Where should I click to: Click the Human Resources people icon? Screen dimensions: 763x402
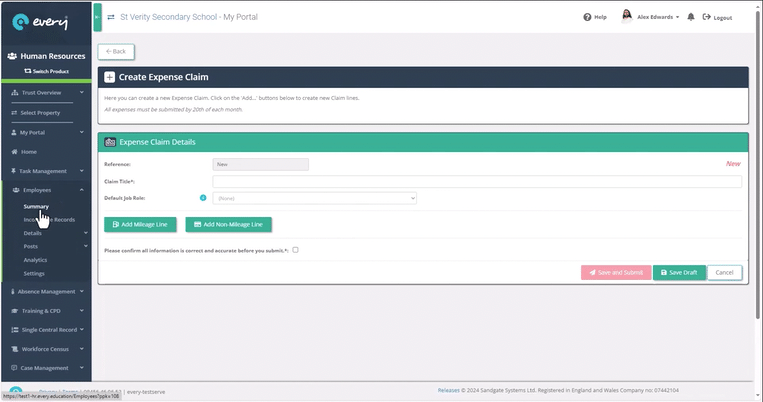[x=12, y=56]
